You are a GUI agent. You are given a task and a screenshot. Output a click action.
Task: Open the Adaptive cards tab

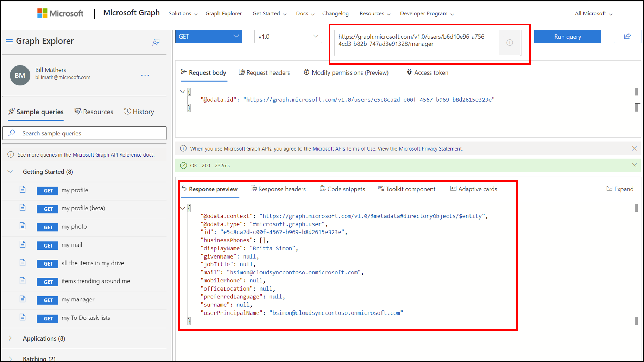474,189
